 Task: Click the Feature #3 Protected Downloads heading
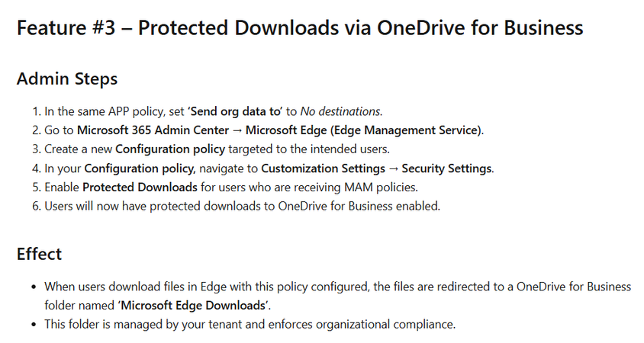tap(300, 29)
